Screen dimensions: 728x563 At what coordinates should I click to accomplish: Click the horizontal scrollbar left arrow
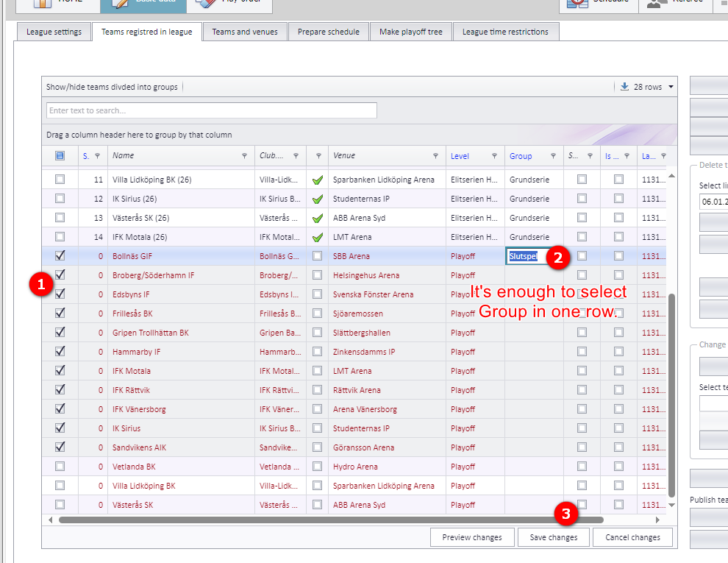click(50, 520)
